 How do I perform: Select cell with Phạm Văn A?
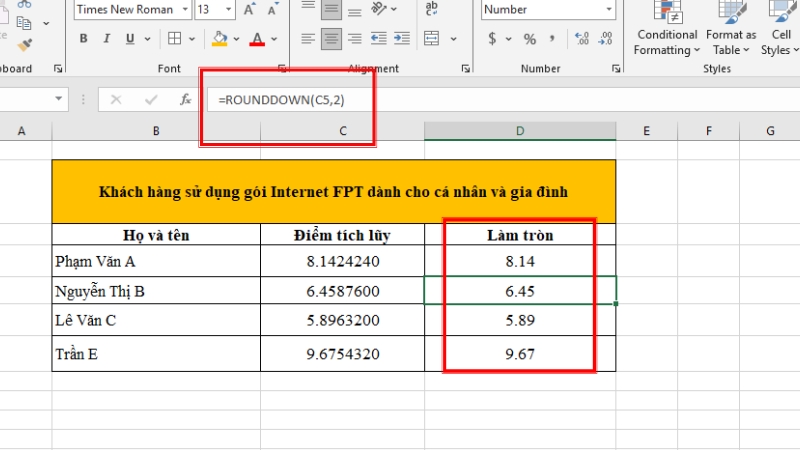pos(156,261)
